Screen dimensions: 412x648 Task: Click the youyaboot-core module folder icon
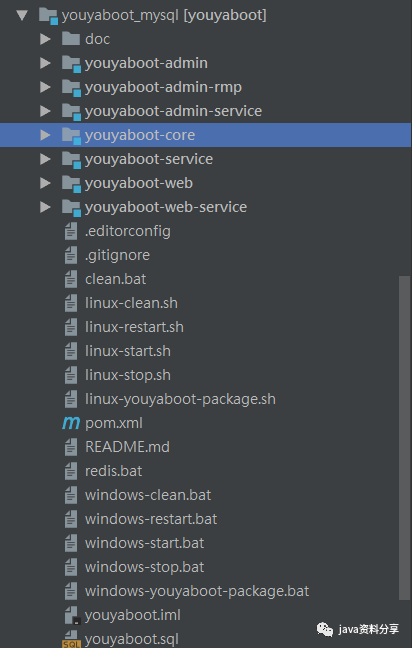71,136
